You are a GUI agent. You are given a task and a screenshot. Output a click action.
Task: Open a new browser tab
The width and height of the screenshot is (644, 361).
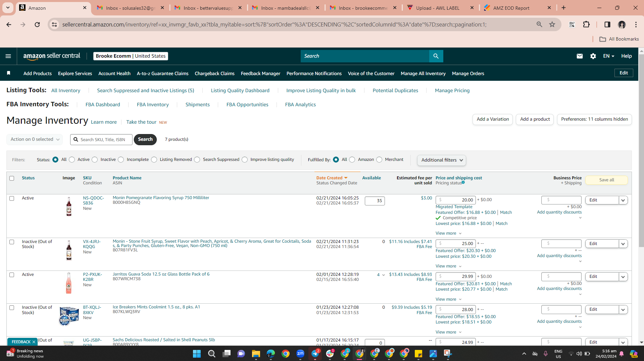563,8
